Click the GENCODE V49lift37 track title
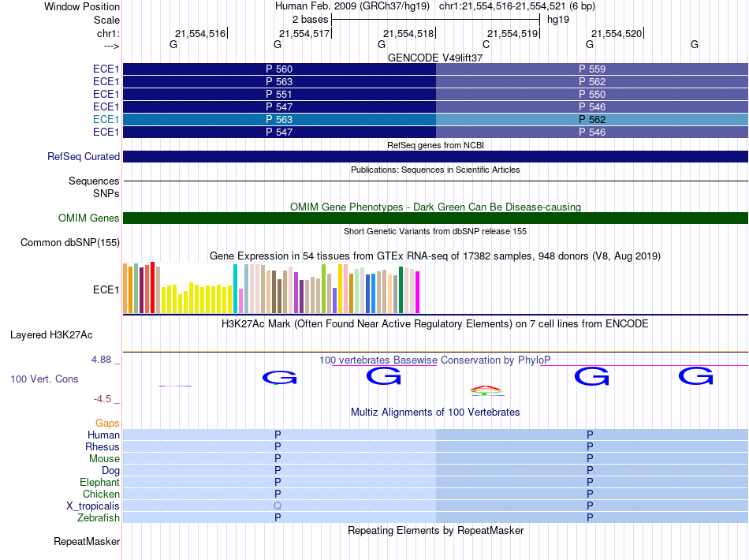The width and height of the screenshot is (749, 560). click(x=435, y=58)
